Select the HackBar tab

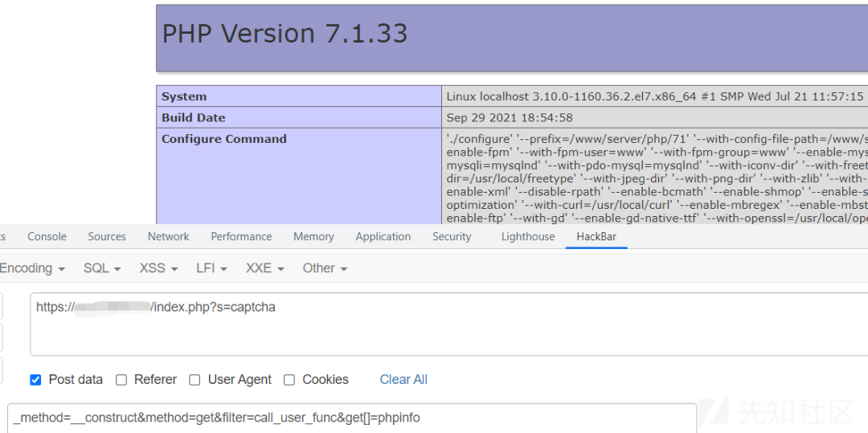click(x=596, y=237)
